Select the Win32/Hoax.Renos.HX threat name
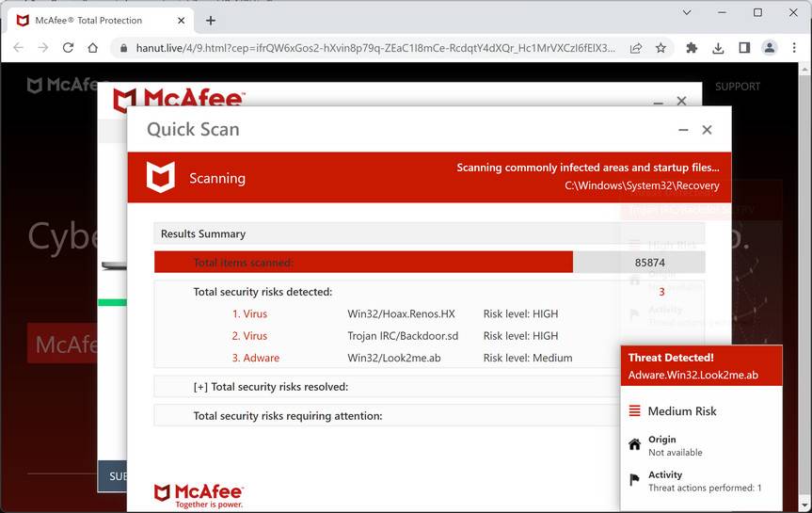This screenshot has height=513, width=812. pyautogui.click(x=402, y=313)
